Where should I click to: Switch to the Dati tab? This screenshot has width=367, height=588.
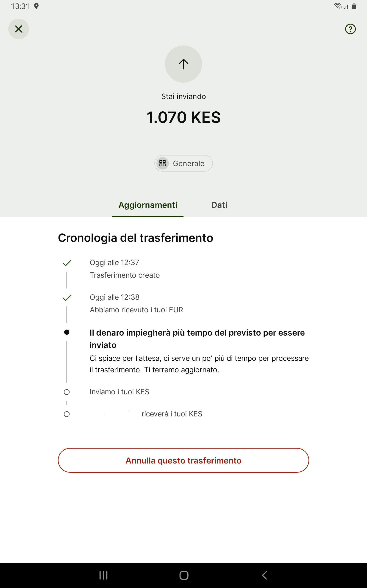click(219, 205)
